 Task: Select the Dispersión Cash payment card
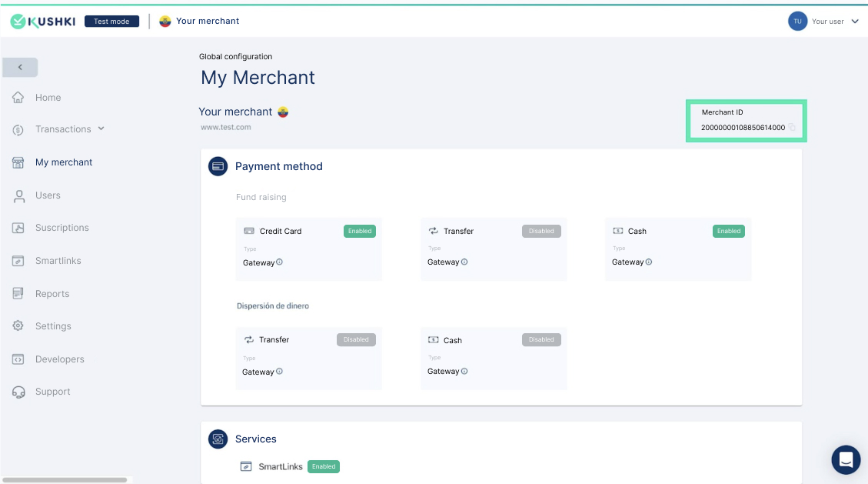(x=494, y=358)
